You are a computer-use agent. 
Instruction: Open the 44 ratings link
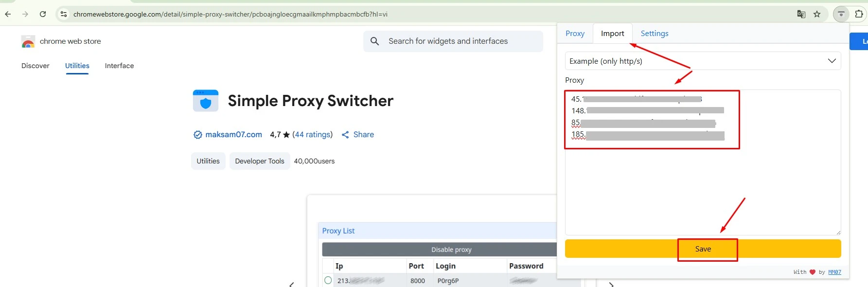312,135
